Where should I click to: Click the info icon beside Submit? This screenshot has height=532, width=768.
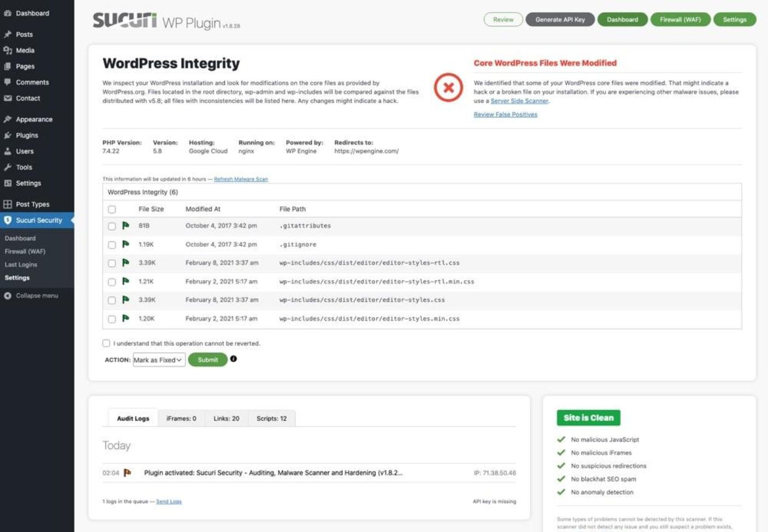pos(234,359)
